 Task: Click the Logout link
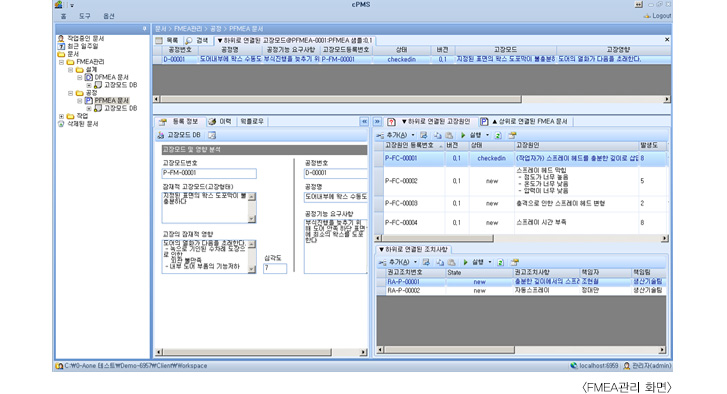tap(657, 16)
